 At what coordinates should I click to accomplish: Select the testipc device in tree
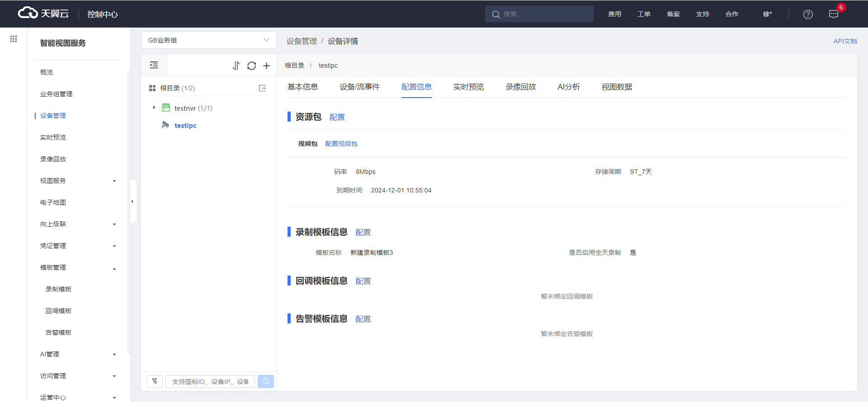[185, 126]
